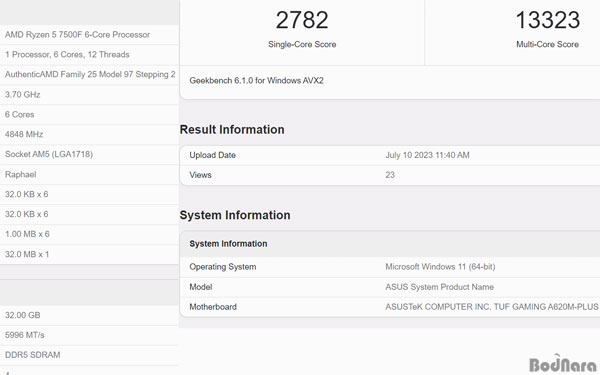Click the System Information table header row

click(390, 244)
